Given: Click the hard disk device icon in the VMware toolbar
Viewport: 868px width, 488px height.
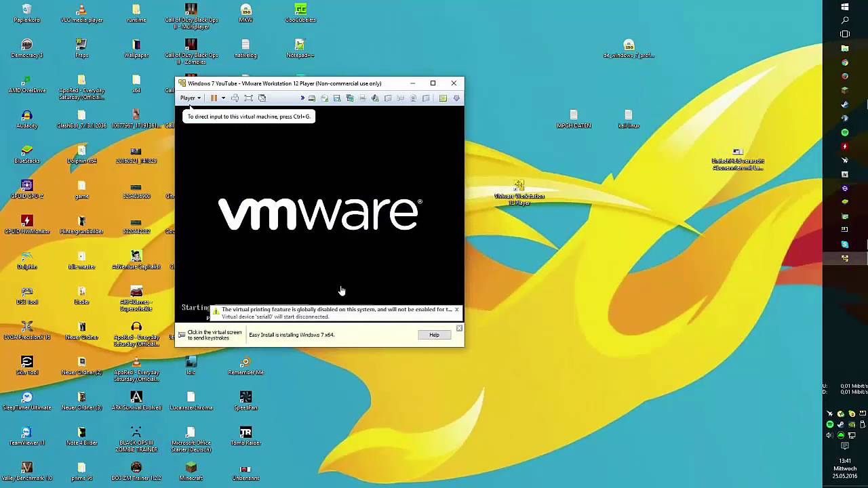Looking at the screenshot, I should [312, 98].
